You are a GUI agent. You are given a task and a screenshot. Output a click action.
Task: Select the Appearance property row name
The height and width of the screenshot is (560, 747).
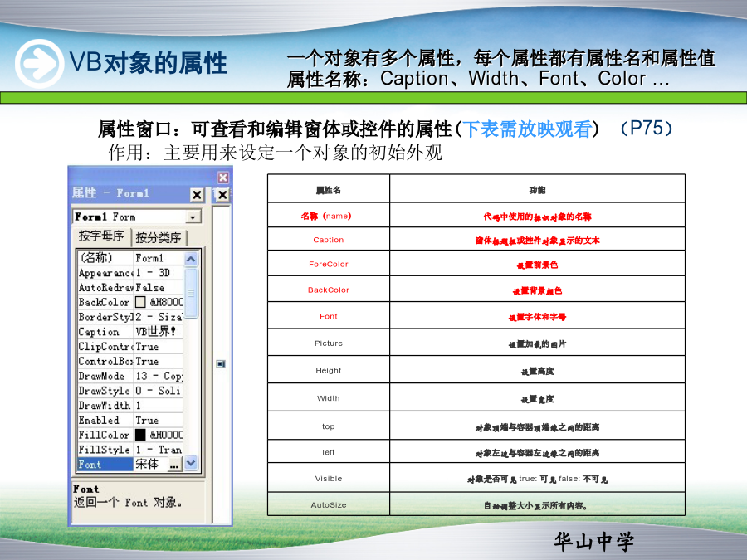click(x=105, y=273)
